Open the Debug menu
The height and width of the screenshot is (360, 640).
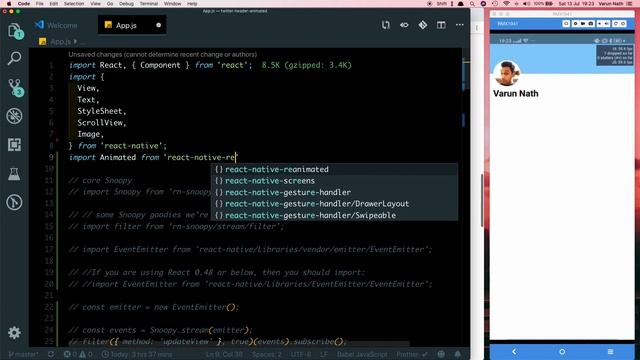point(126,3)
